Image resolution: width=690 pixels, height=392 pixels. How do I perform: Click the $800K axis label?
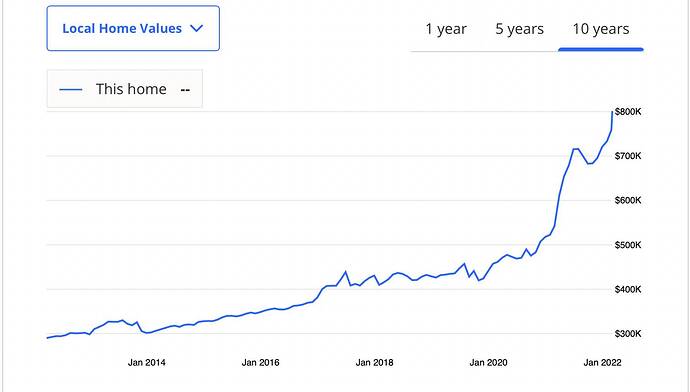[628, 112]
